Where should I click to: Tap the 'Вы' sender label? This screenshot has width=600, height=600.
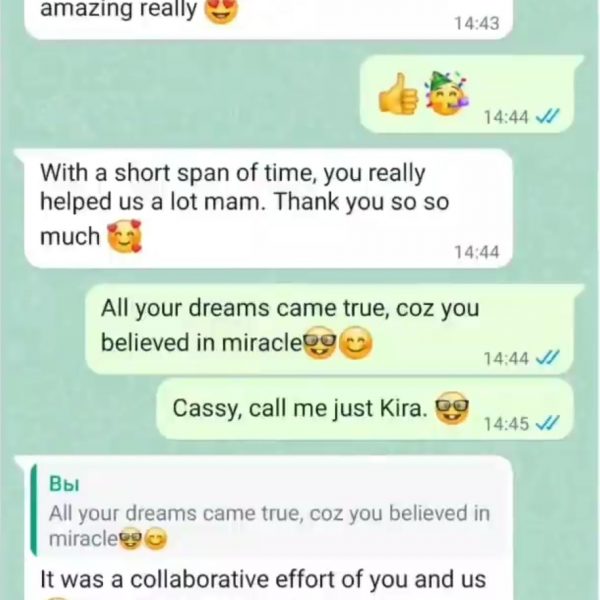(64, 484)
